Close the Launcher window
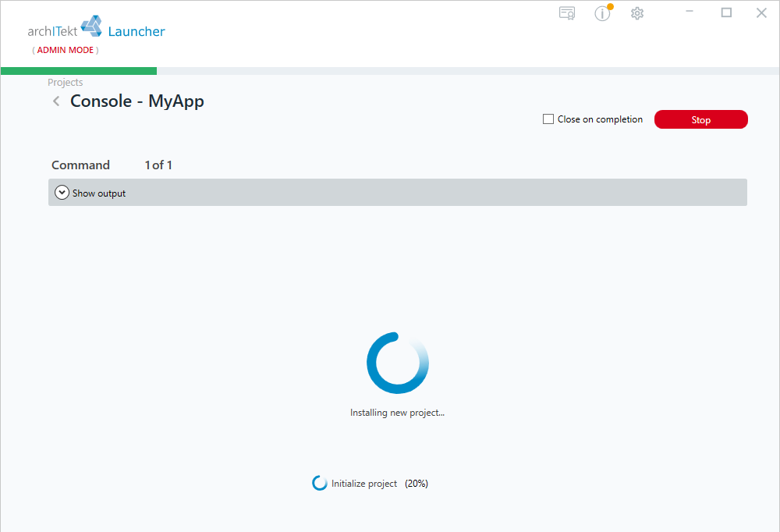Screen dimensions: 780x532 click(x=761, y=12)
